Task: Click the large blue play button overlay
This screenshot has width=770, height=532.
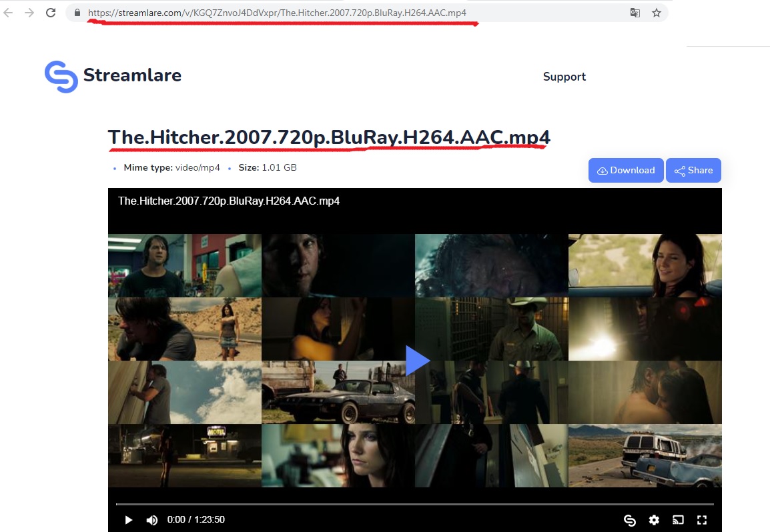Action: (417, 361)
